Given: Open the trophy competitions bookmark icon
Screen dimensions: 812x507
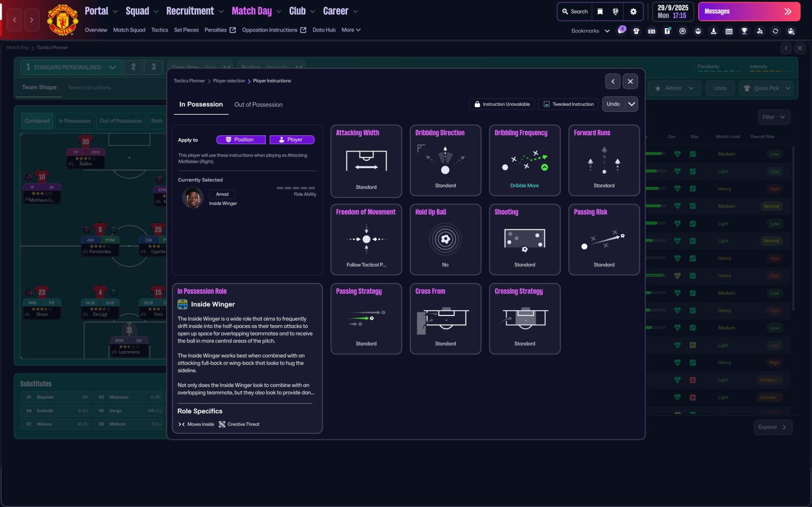Looking at the screenshot, I should (744, 31).
